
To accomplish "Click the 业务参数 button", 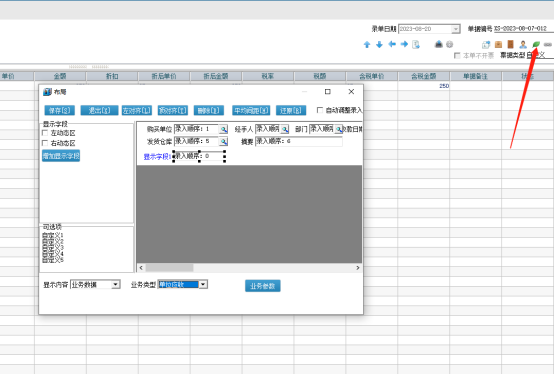I will coord(263,286).
